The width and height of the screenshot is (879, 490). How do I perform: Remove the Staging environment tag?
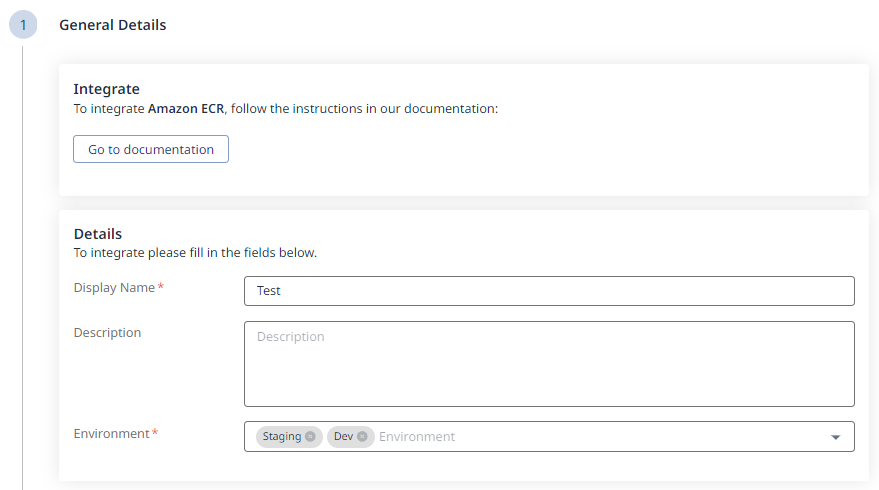(310, 436)
